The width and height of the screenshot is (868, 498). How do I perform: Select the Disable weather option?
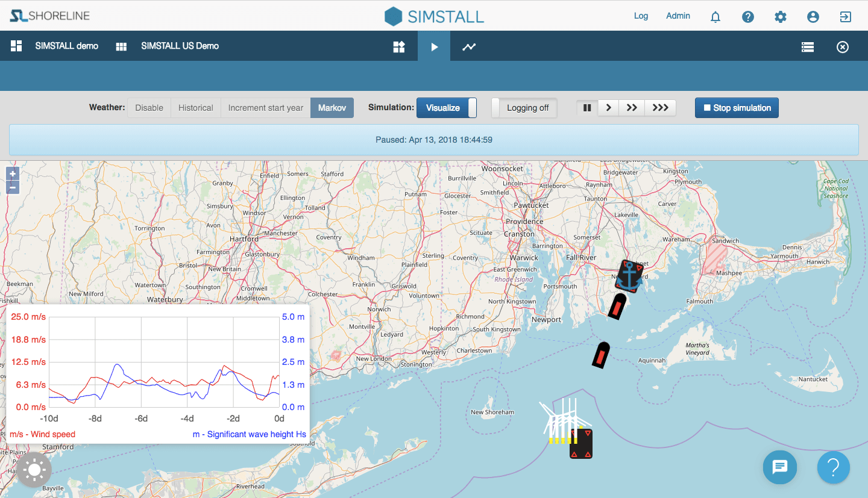click(x=149, y=108)
